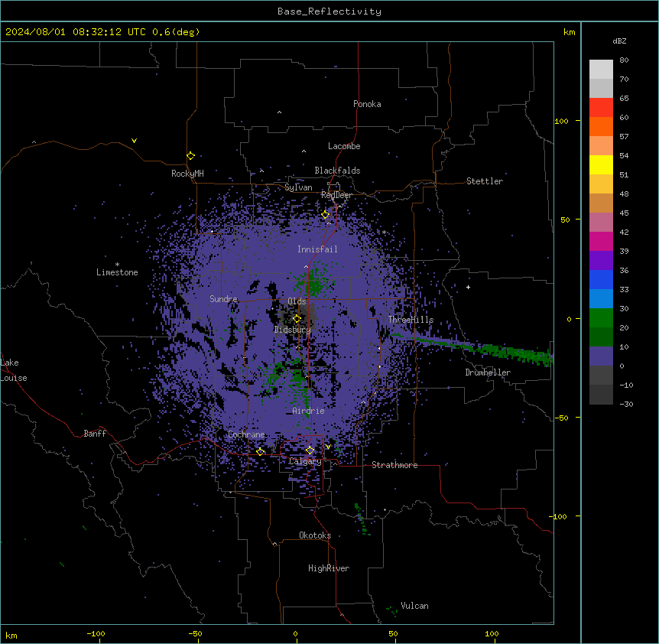
Task: Click the Okotoks town label
Action: pyautogui.click(x=315, y=535)
